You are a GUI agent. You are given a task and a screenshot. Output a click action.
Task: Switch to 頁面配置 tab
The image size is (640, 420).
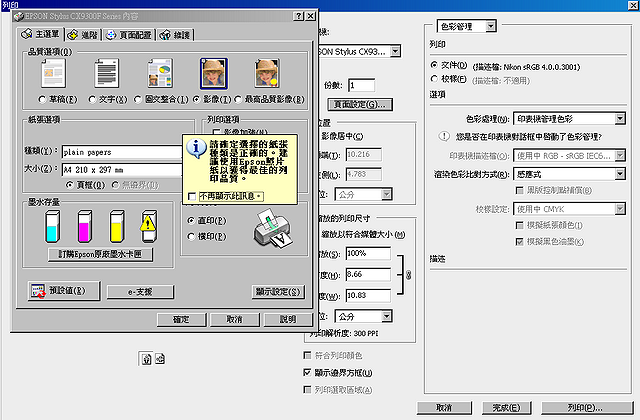click(129, 35)
